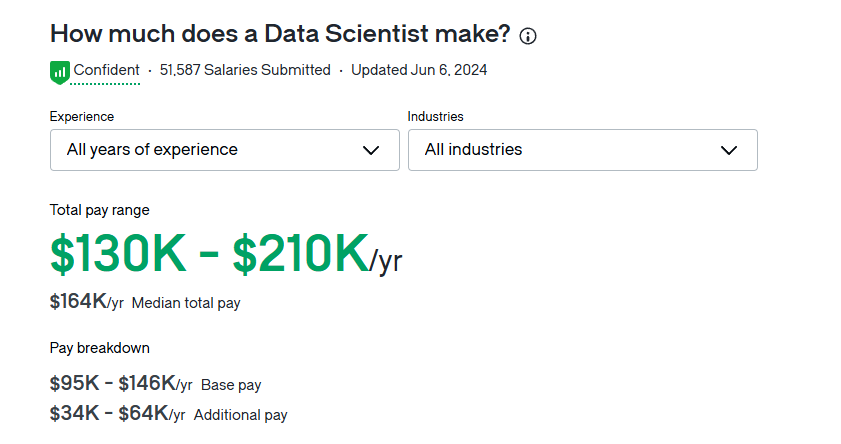Click the green Confident shield icon

click(x=59, y=71)
